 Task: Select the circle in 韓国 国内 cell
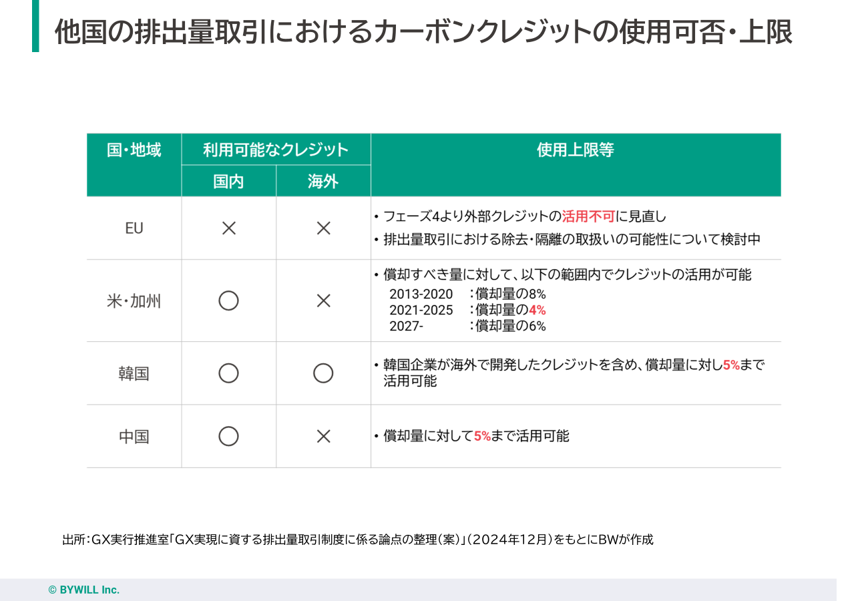[228, 373]
